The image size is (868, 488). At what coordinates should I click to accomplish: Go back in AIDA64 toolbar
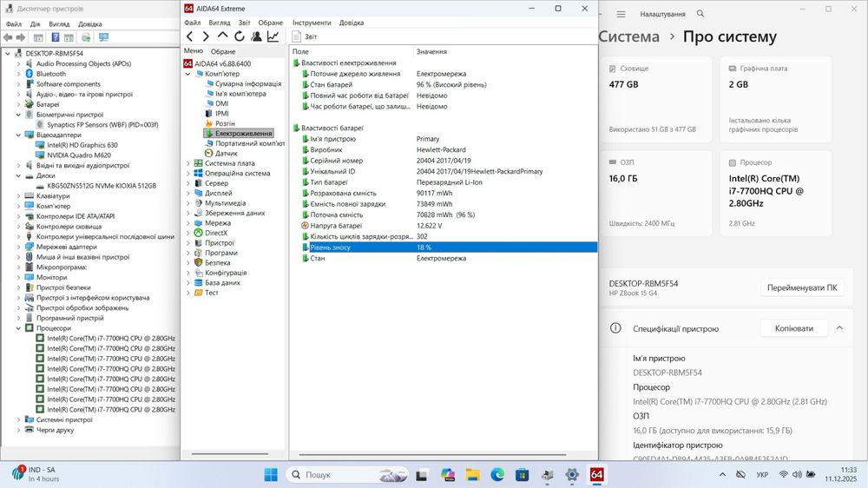point(190,36)
